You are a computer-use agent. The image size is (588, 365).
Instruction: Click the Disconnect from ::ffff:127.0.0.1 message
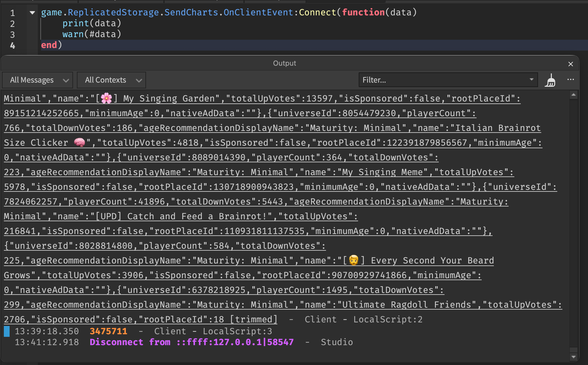[x=192, y=342]
